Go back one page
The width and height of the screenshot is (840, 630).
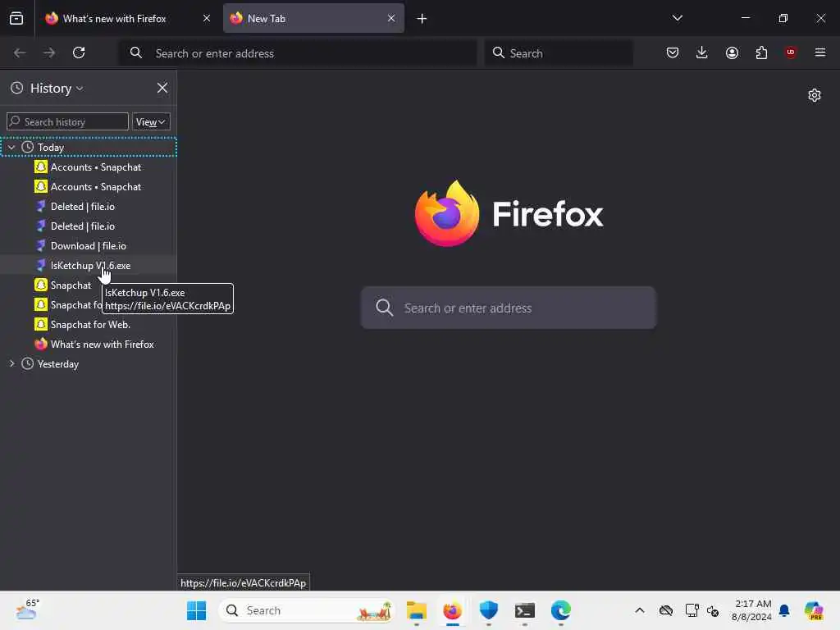[x=20, y=52]
